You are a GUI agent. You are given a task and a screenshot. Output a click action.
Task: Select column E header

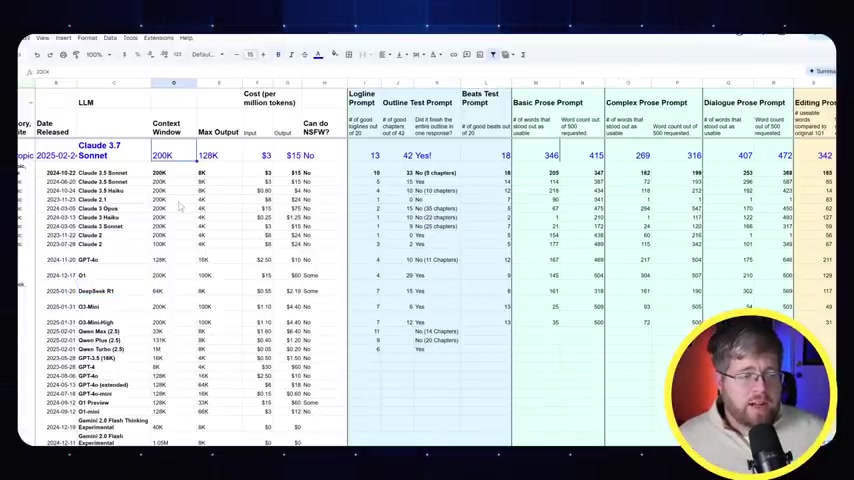219,83
